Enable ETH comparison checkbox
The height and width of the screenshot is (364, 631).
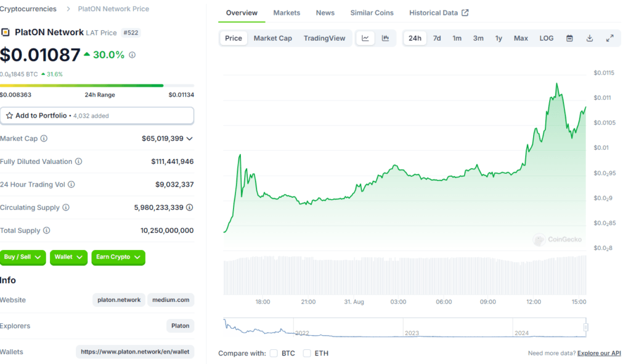click(x=307, y=353)
